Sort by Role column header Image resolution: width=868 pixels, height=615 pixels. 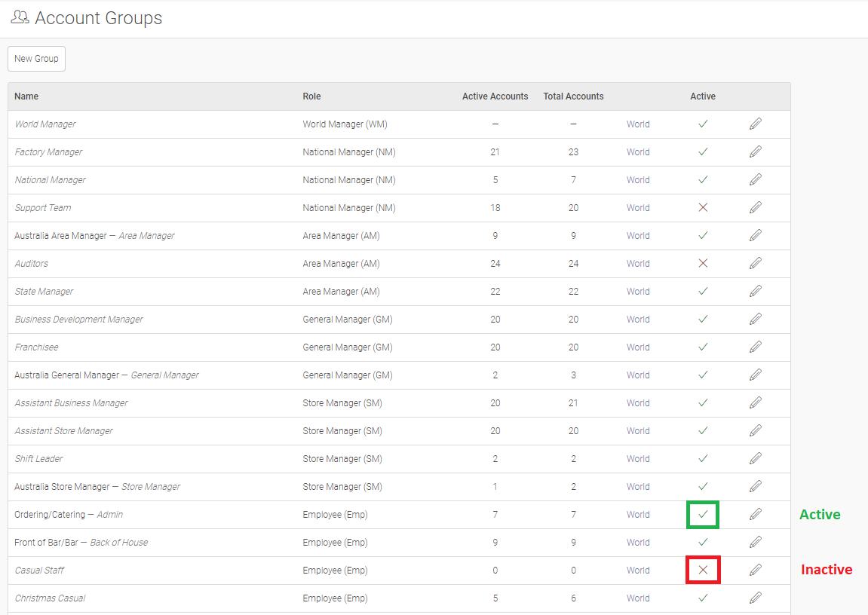coord(311,96)
